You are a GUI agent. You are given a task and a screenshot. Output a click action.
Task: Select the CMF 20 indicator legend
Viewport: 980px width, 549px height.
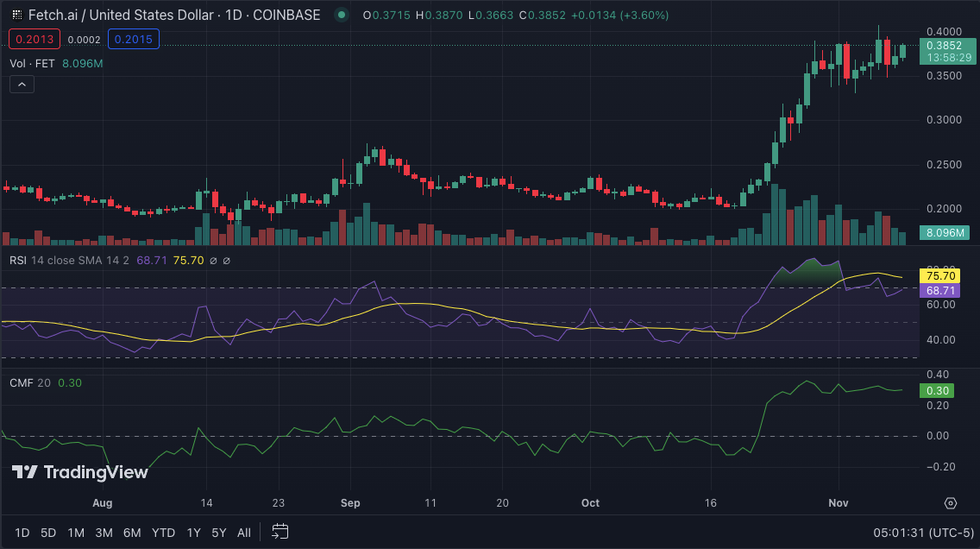pos(31,382)
